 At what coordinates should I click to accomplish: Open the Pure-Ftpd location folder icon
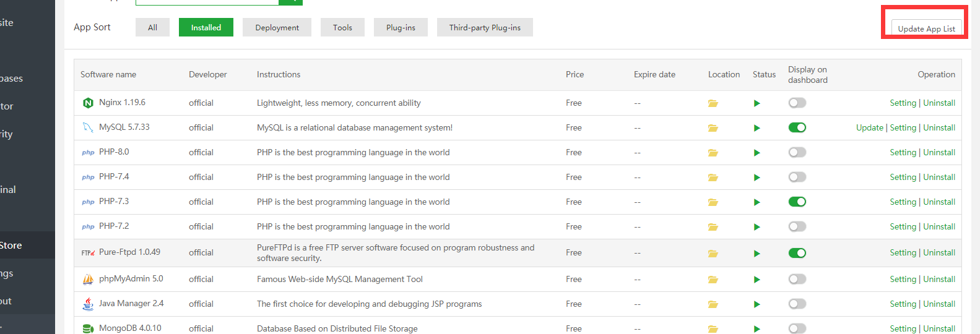click(x=713, y=254)
